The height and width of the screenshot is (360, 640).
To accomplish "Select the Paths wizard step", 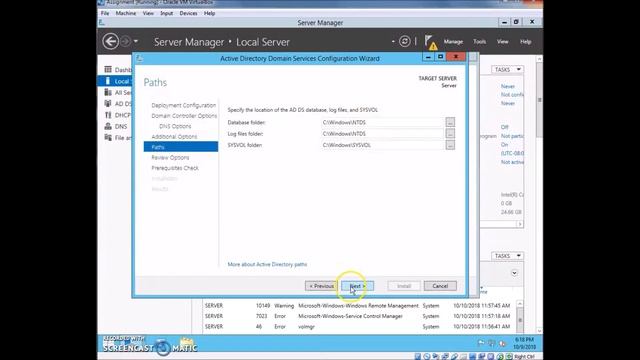I will pyautogui.click(x=181, y=147).
